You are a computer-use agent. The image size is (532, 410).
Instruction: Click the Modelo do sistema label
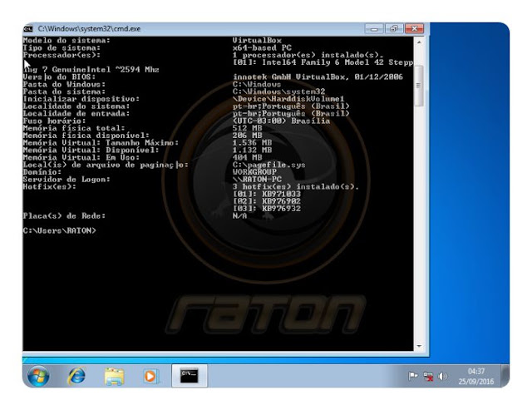[x=66, y=41]
